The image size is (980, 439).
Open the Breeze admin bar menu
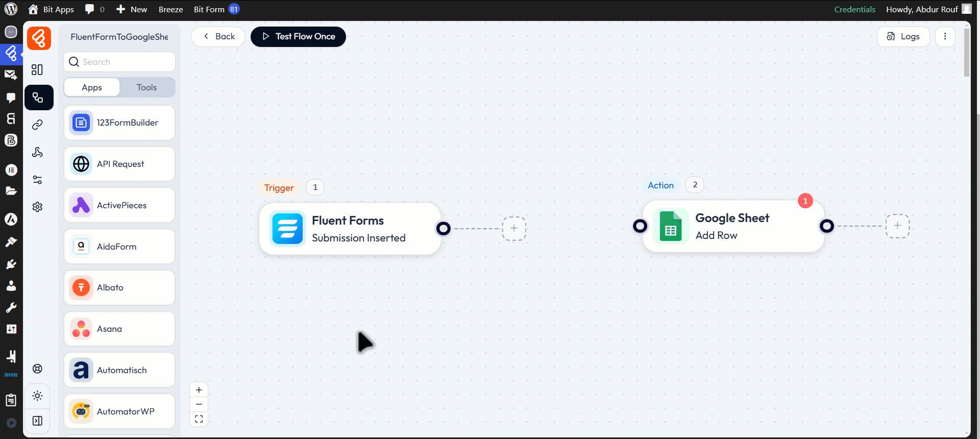(x=170, y=9)
